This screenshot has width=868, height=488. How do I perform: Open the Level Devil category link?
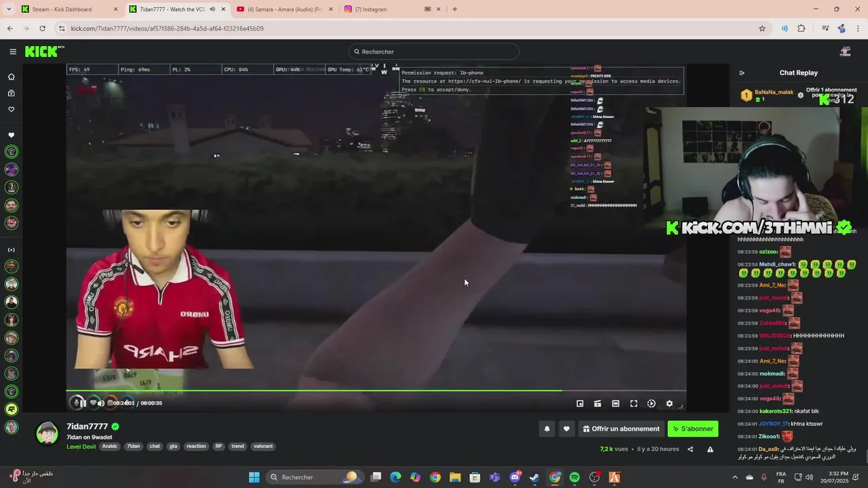pos(81,447)
